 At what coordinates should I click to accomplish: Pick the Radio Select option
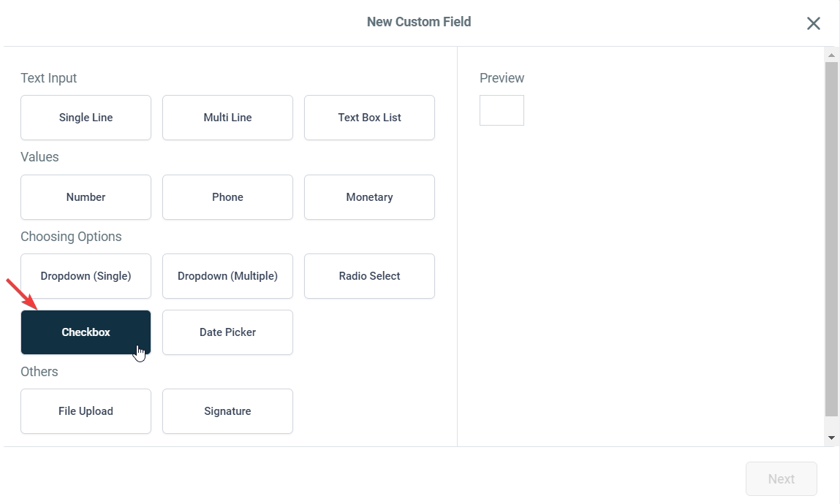click(369, 276)
